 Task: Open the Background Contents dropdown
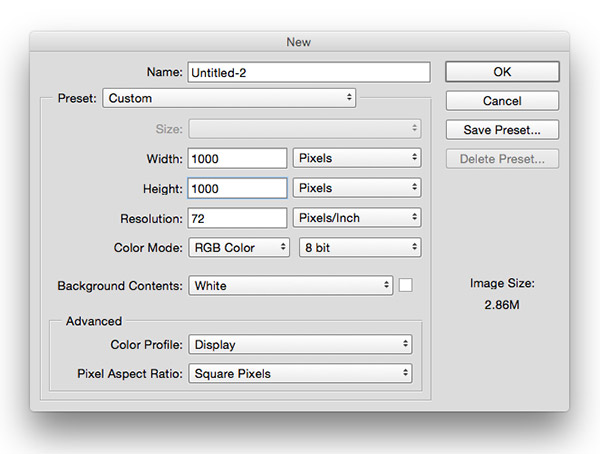pyautogui.click(x=290, y=285)
